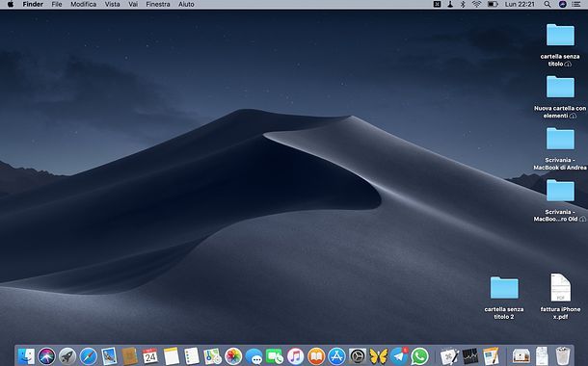Viewport: 588px width, 366px height.
Task: Open the yellow Notes app icon
Action: [x=172, y=355]
